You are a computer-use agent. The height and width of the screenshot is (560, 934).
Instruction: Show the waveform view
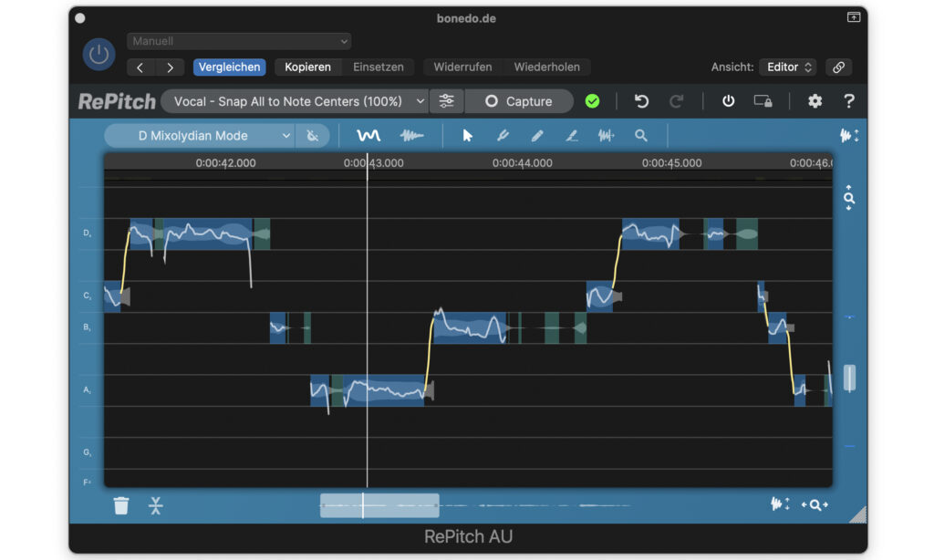(411, 136)
